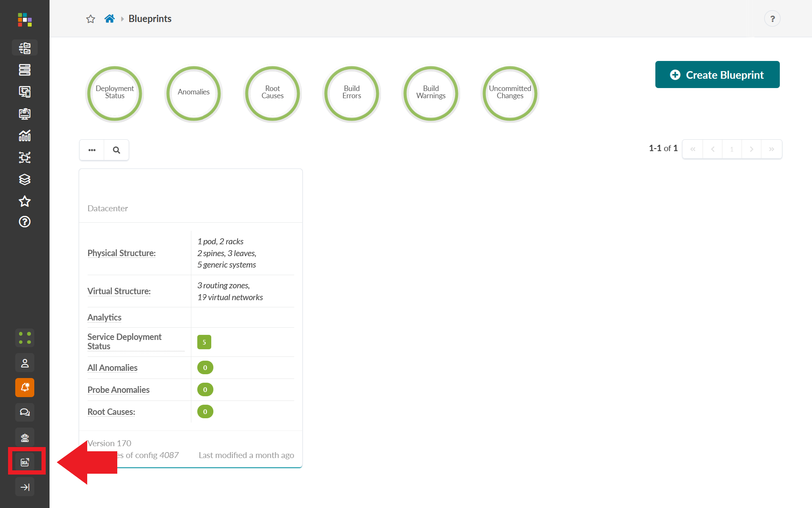Go to previous page of results

[x=713, y=149]
